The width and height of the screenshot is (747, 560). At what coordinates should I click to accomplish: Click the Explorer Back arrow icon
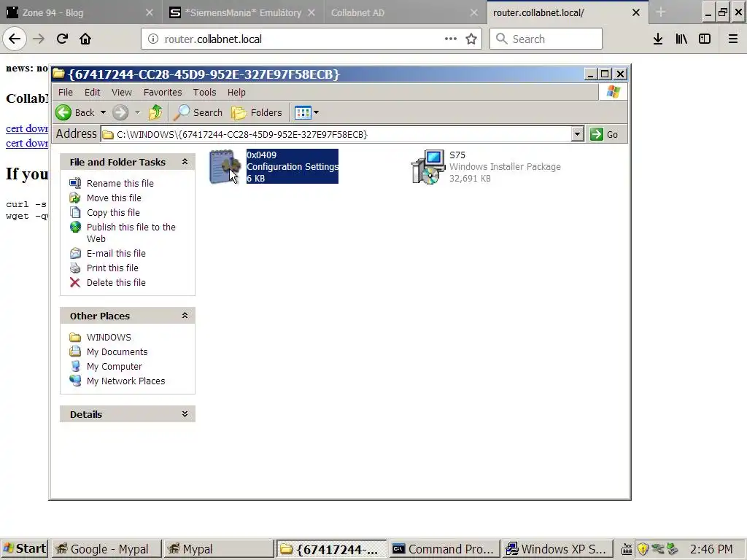pyautogui.click(x=63, y=113)
